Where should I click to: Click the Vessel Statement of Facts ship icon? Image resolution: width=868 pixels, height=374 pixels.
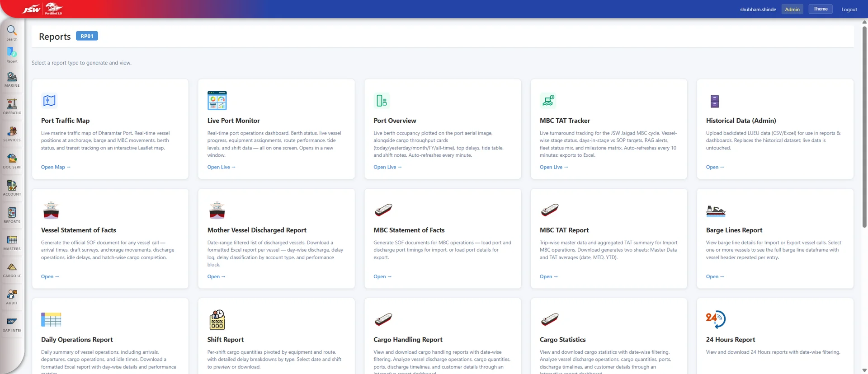pos(51,210)
